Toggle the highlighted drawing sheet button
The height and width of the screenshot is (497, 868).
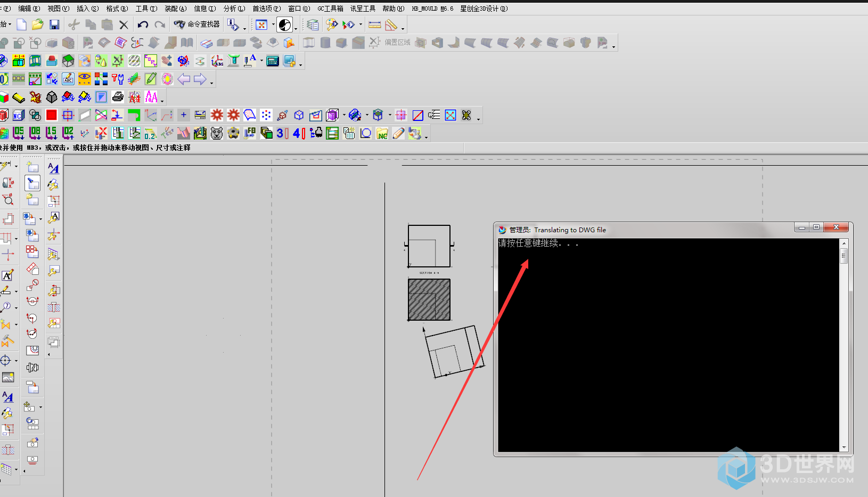(32, 183)
